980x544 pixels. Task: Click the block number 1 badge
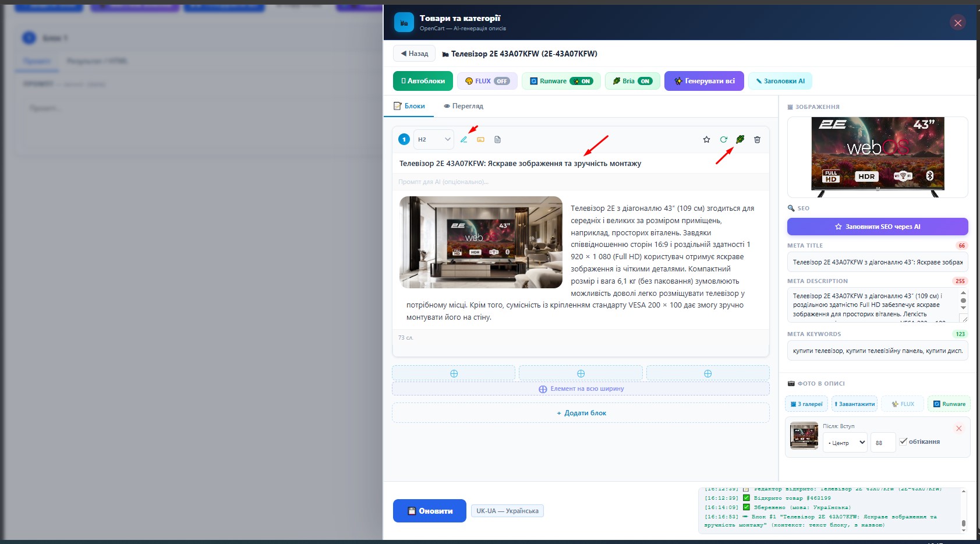click(x=404, y=139)
